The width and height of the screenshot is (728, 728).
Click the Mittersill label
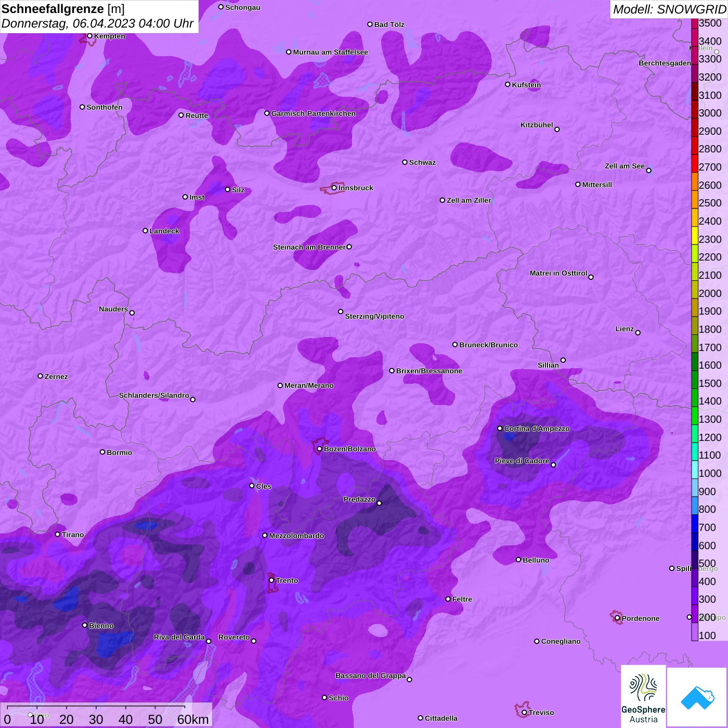point(597,185)
